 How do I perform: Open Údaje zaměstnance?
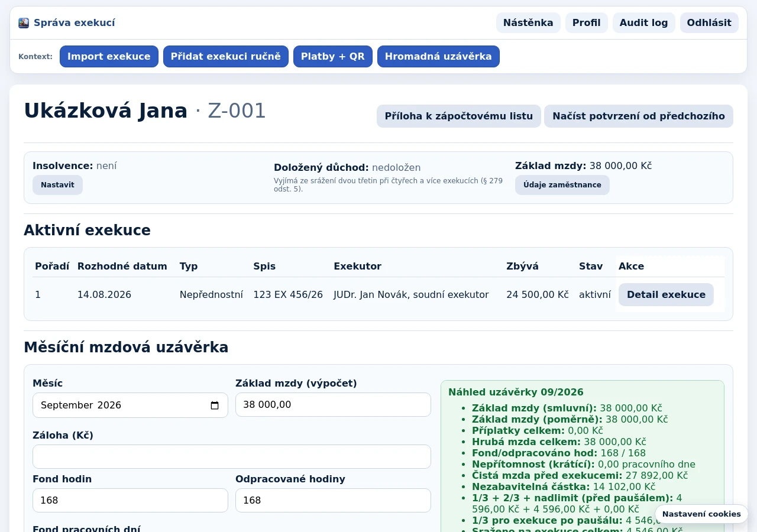click(562, 185)
